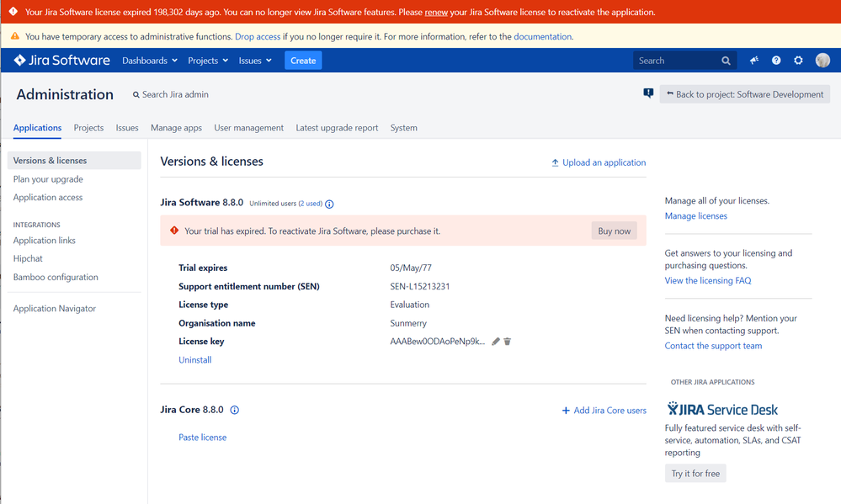Click Try it for free button
The width and height of the screenshot is (841, 504).
695,474
